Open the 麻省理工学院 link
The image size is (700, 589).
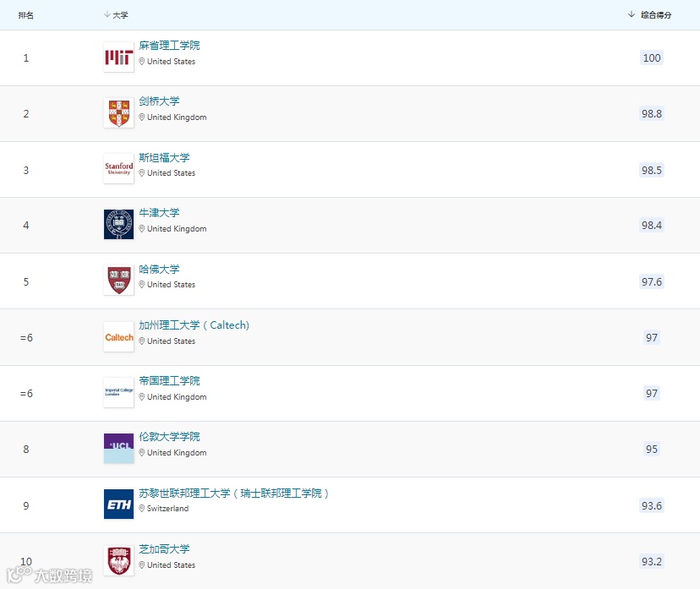(169, 46)
